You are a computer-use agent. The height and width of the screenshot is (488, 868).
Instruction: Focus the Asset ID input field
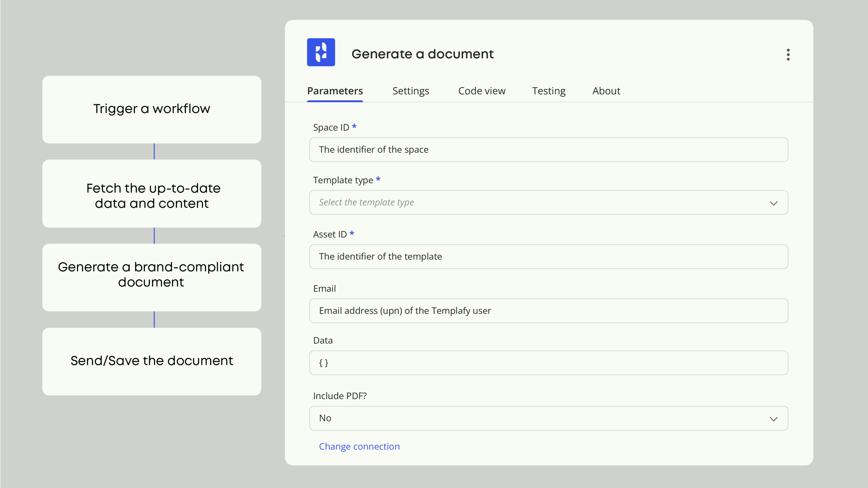(x=548, y=257)
